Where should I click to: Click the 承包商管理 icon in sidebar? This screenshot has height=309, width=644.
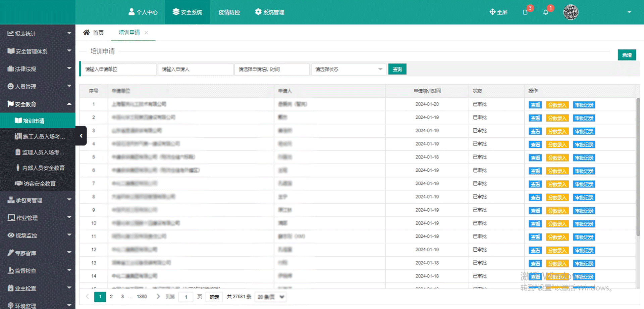pos(11,200)
